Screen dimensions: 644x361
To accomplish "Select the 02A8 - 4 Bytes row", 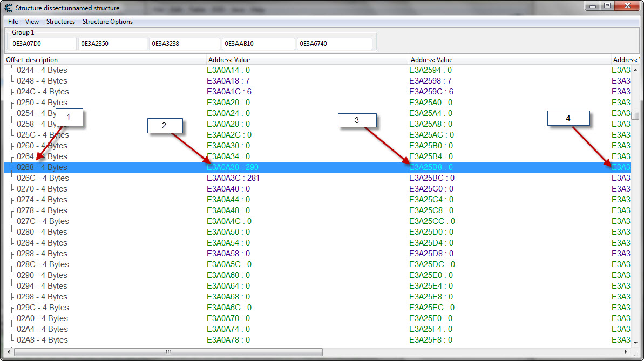I will [42, 340].
